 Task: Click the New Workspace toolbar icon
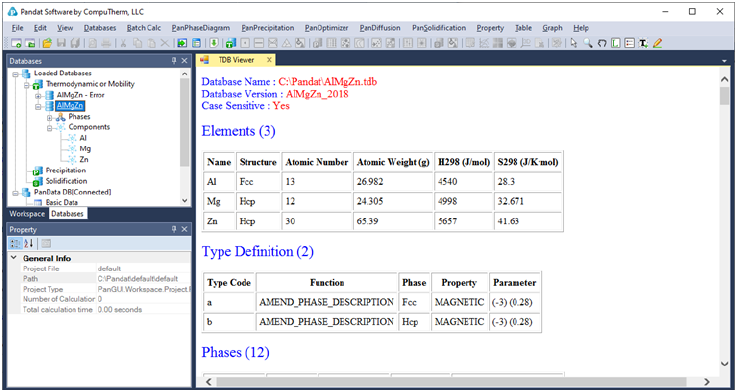16,43
